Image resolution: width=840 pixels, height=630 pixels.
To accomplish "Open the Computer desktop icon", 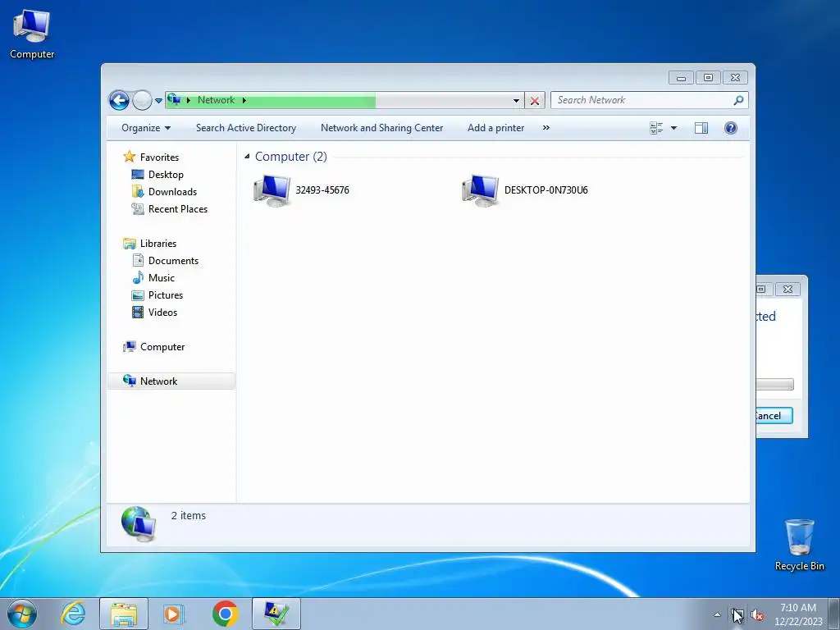I will pyautogui.click(x=32, y=34).
